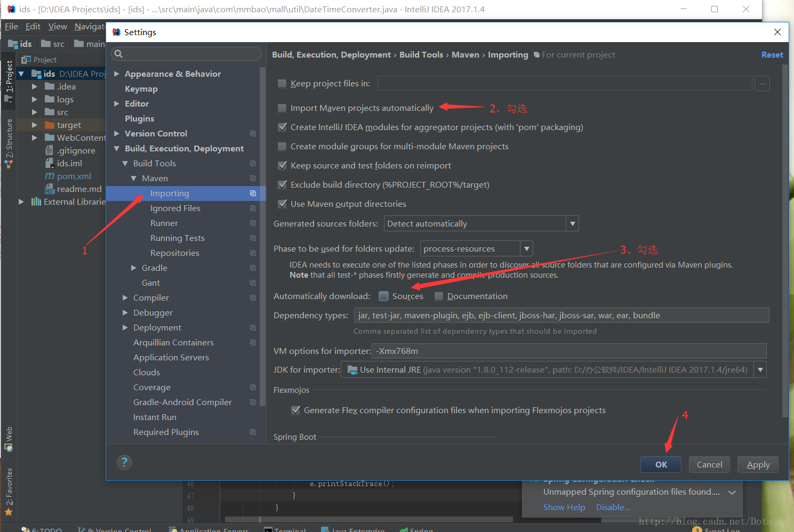The height and width of the screenshot is (532, 794).
Task: Click the project-level icon beside Running Tests
Action: (253, 238)
